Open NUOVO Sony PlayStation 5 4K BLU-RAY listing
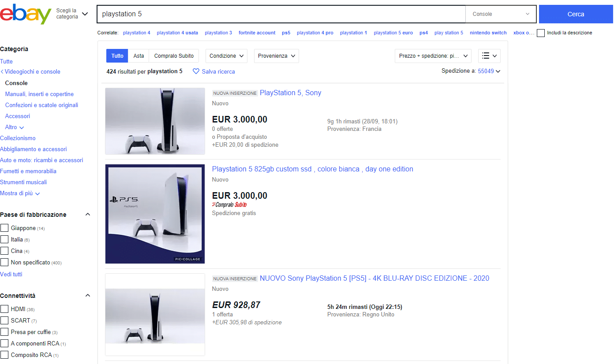The height and width of the screenshot is (364, 614). coord(374,279)
